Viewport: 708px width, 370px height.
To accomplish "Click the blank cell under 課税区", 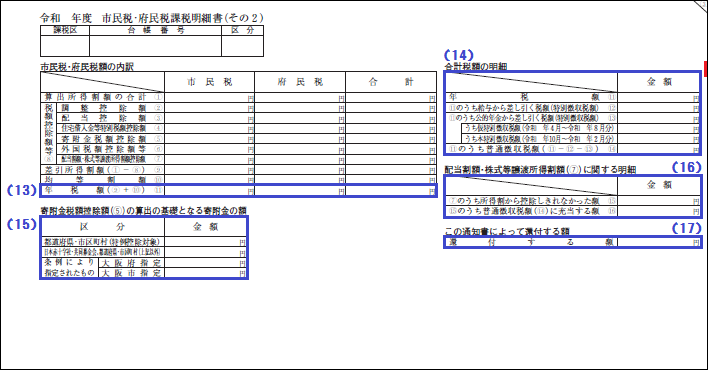I will pos(65,46).
